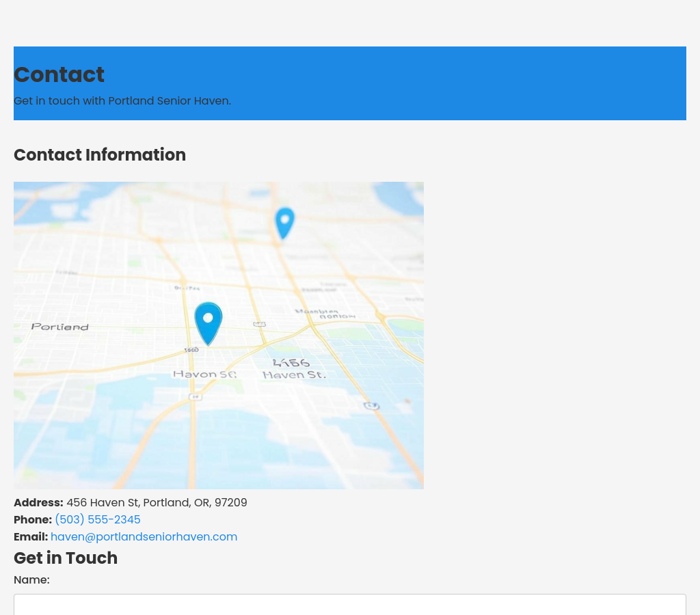Call the (503) 555-2345 phone link
The height and width of the screenshot is (615, 700).
98,520
